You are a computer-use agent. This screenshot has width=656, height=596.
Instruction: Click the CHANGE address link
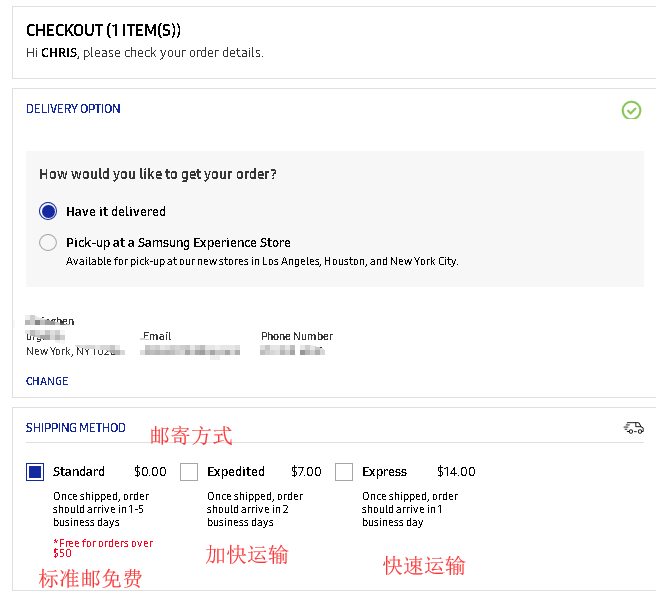pyautogui.click(x=47, y=381)
